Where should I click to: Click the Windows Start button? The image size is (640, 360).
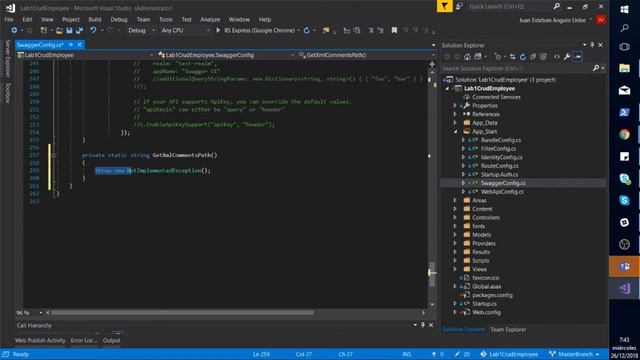click(x=624, y=9)
